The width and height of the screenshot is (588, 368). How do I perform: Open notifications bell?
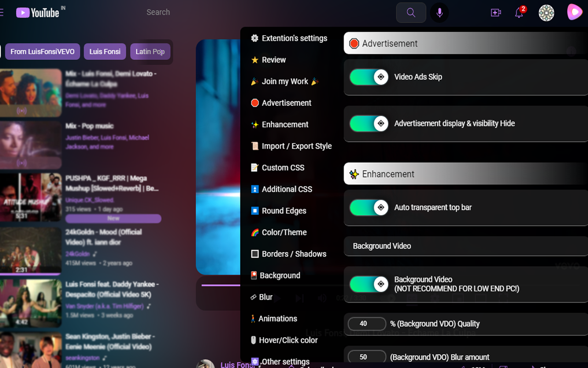[519, 12]
